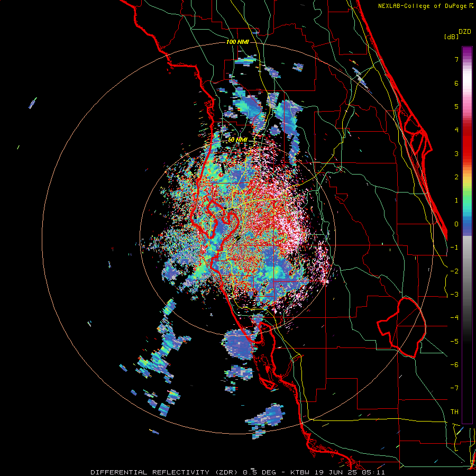
Task: Click the "0" value on the scale
Action: click(456, 224)
